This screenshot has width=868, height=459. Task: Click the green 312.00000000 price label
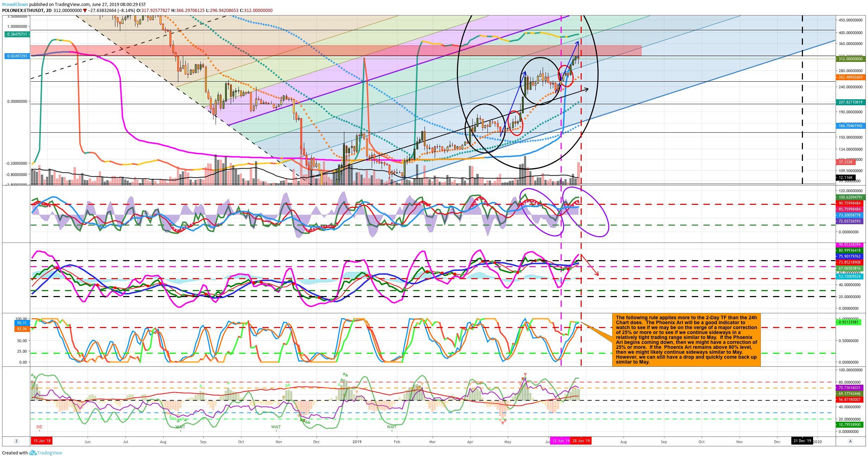[850, 59]
